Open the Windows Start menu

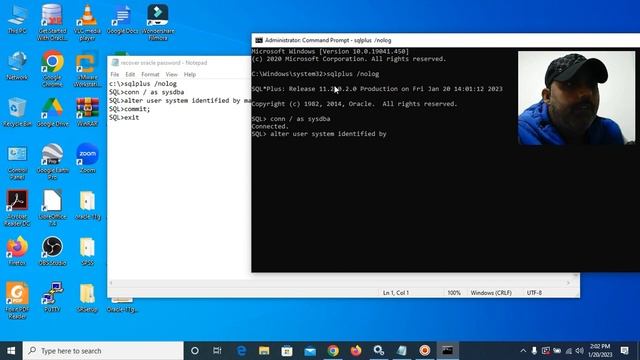click(x=11, y=351)
